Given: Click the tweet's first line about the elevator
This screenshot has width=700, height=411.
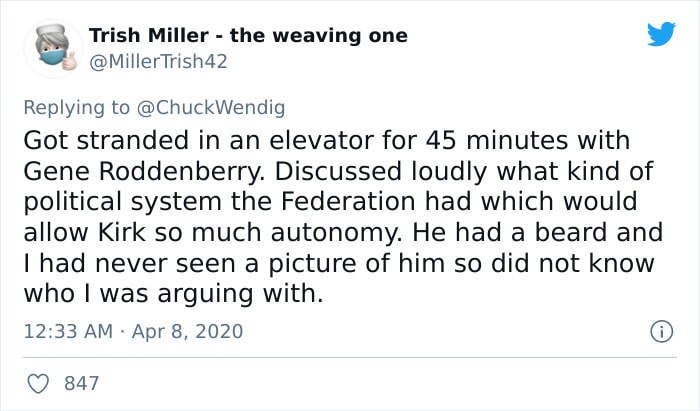Looking at the screenshot, I should pos(326,141).
